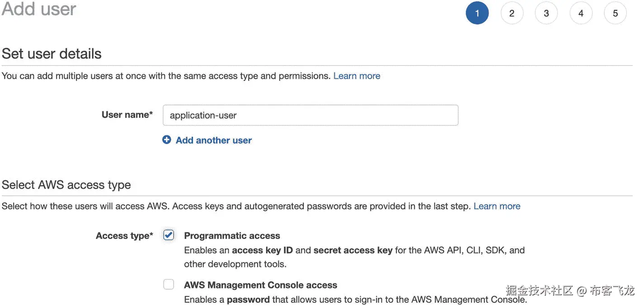Go to step 4 indicator
Image resolution: width=644 pixels, height=306 pixels.
coord(581,13)
